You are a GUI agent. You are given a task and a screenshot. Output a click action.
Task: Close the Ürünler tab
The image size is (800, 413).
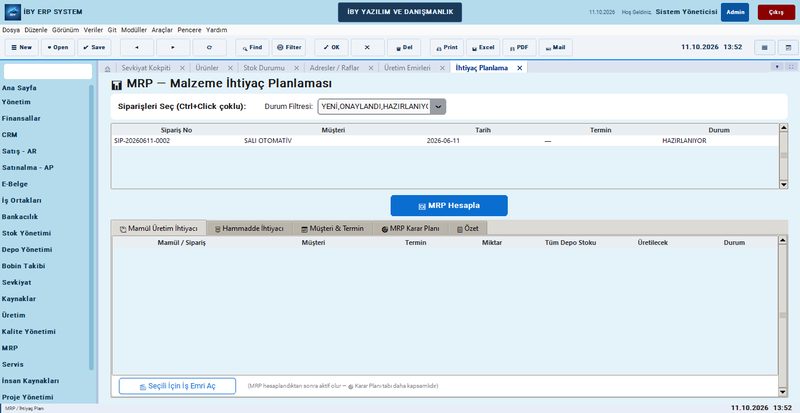point(230,68)
